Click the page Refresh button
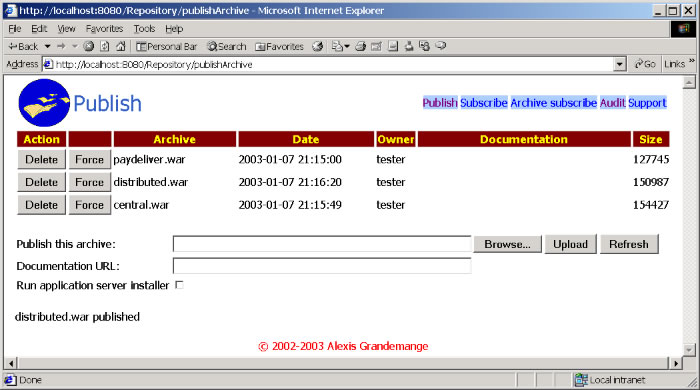The height and width of the screenshot is (390, 700). 629,244
